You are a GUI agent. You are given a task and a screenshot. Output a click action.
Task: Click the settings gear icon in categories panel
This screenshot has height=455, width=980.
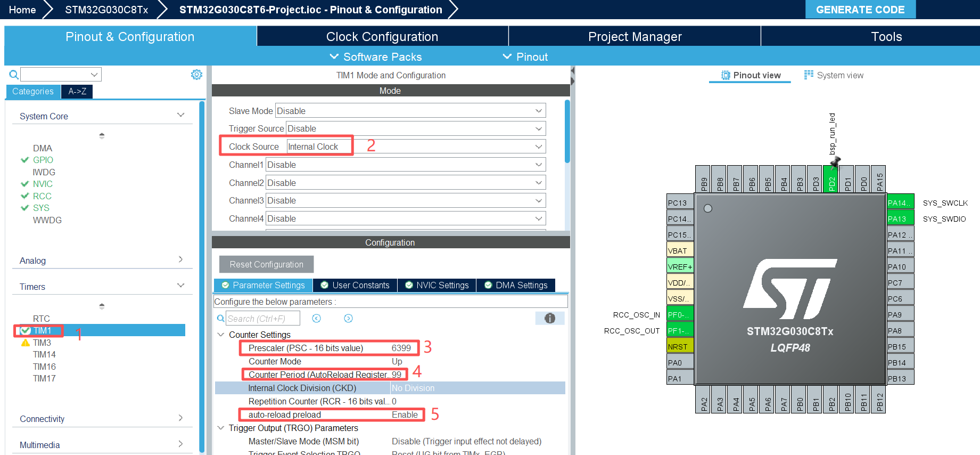pos(196,75)
